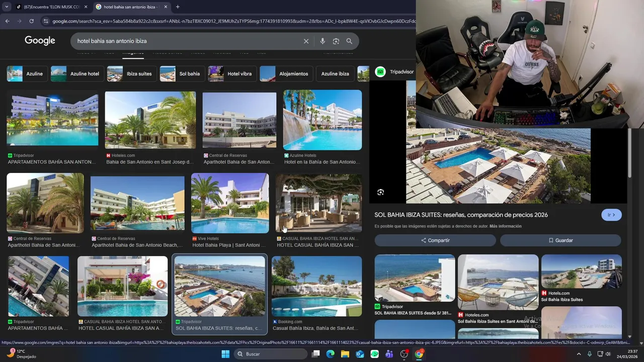The height and width of the screenshot is (362, 644).
Task: Open volume control in system tray
Action: [x=608, y=354]
